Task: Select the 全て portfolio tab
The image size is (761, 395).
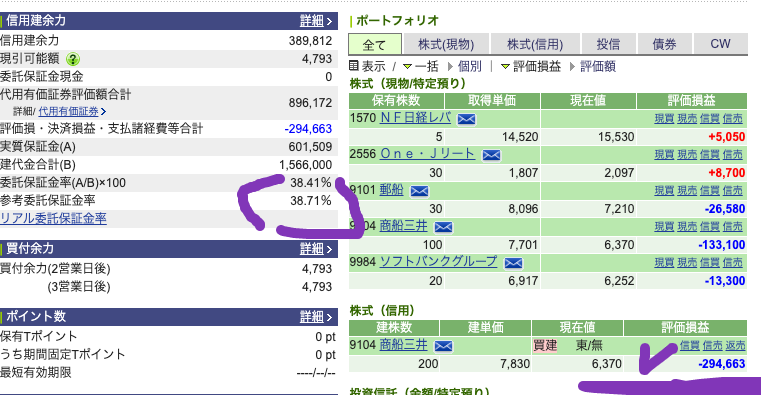Action: coord(375,45)
